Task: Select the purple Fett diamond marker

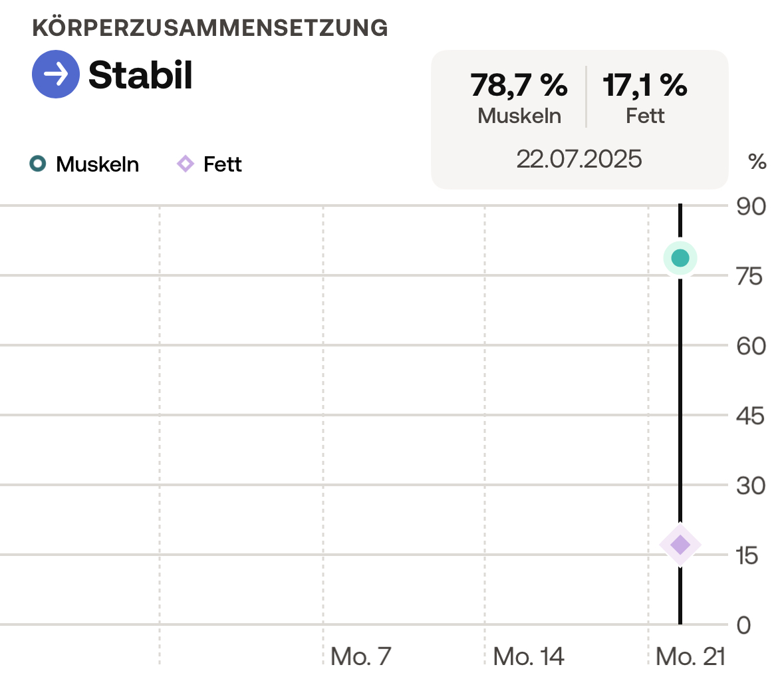Action: click(x=680, y=545)
